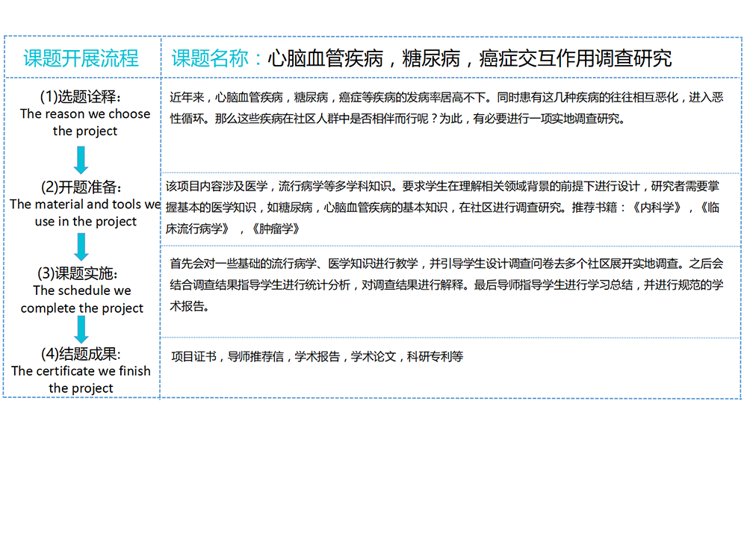Click text 'use in the project'
The width and height of the screenshot is (747, 560).
click(x=86, y=222)
